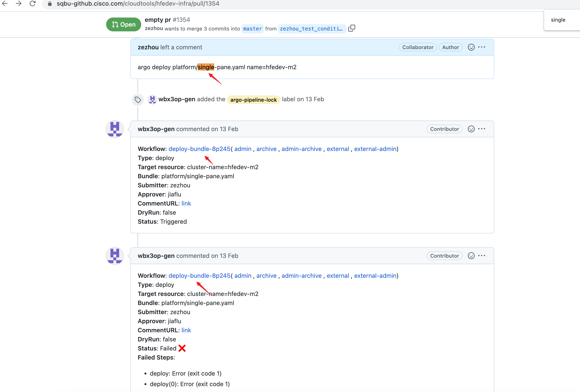
Task: Click the browser back arrow
Action: (5, 3)
